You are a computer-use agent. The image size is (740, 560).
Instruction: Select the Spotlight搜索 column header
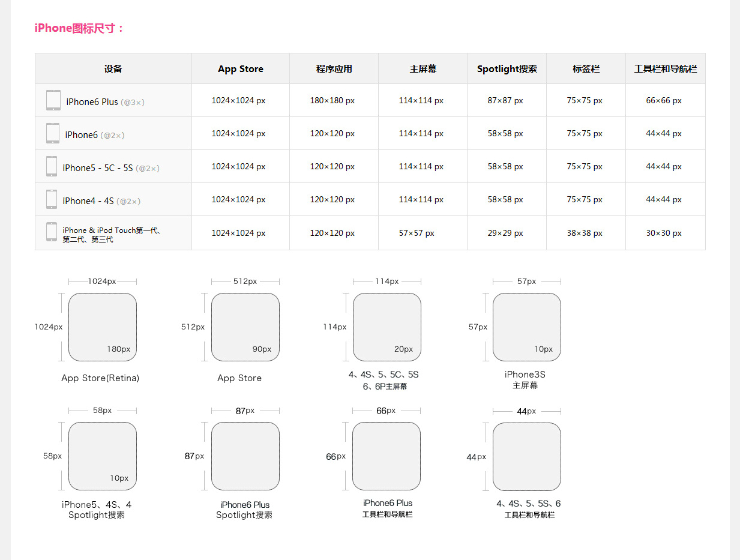507,69
